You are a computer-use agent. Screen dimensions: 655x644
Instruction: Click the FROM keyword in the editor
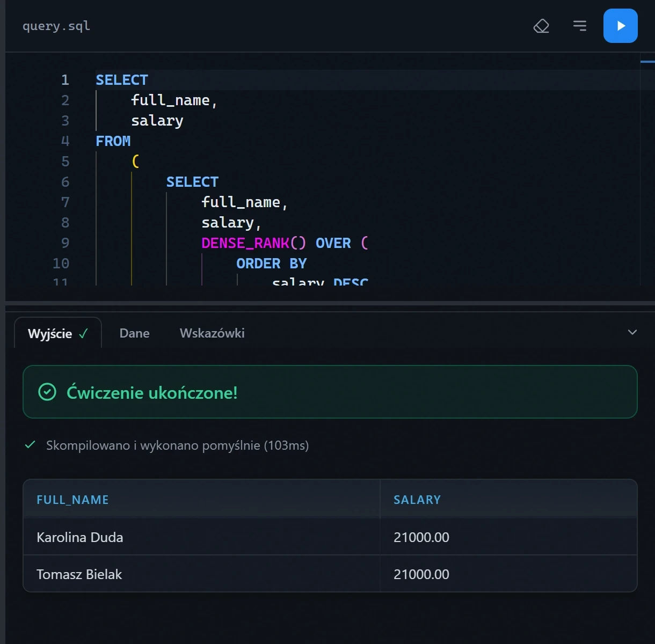tap(113, 141)
